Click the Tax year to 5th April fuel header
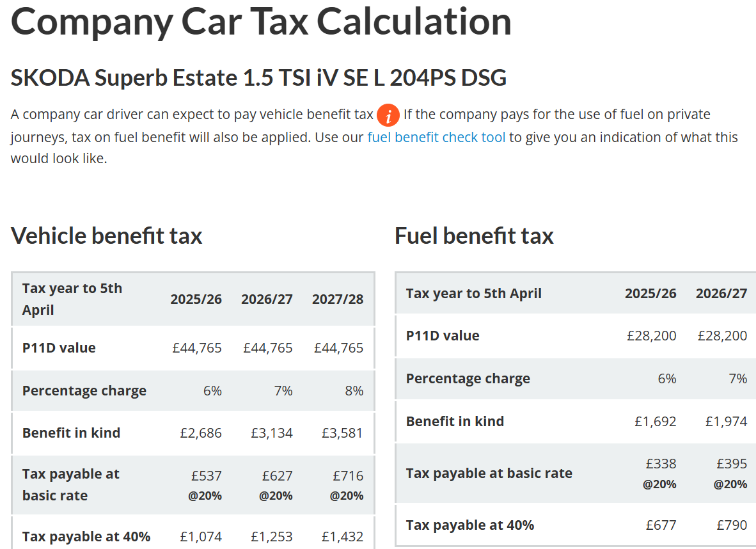Image resolution: width=756 pixels, height=549 pixels. pyautogui.click(x=473, y=293)
